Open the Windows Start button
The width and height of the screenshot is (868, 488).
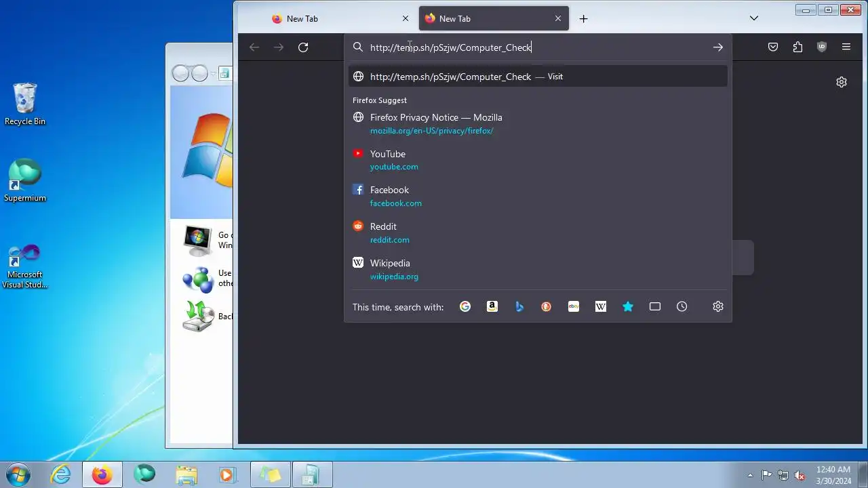pos(18,474)
